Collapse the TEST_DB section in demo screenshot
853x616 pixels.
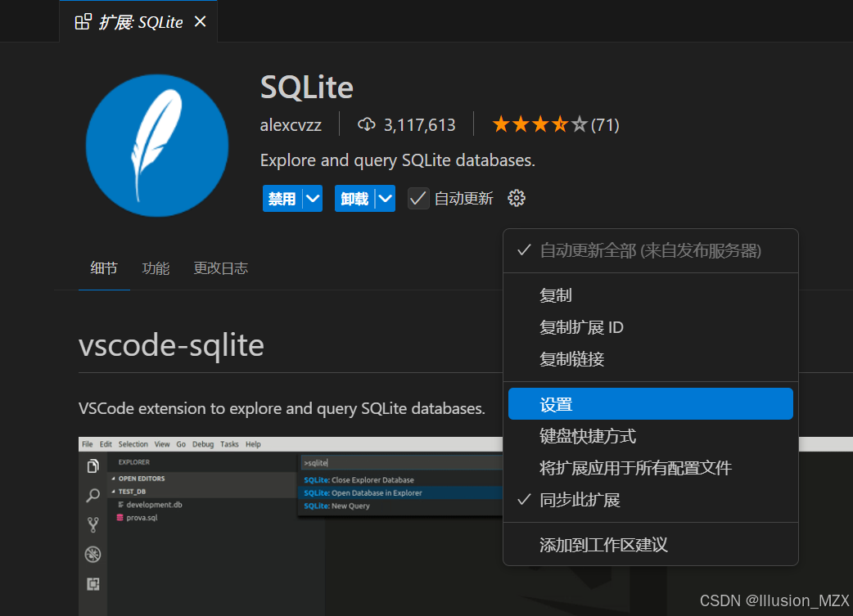(132, 492)
